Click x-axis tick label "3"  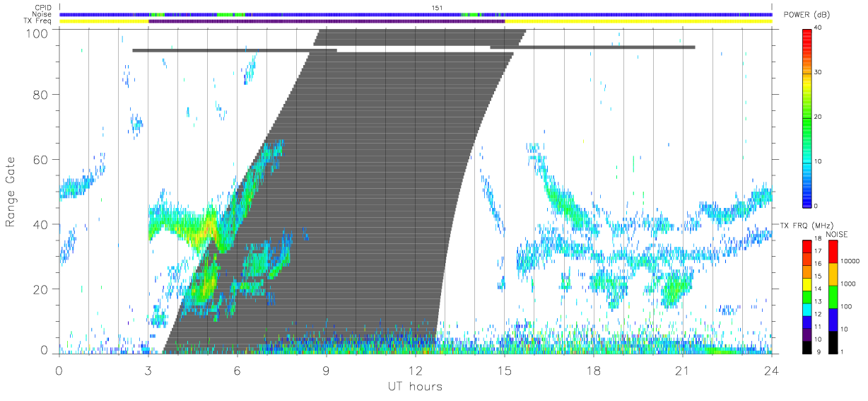point(148,371)
